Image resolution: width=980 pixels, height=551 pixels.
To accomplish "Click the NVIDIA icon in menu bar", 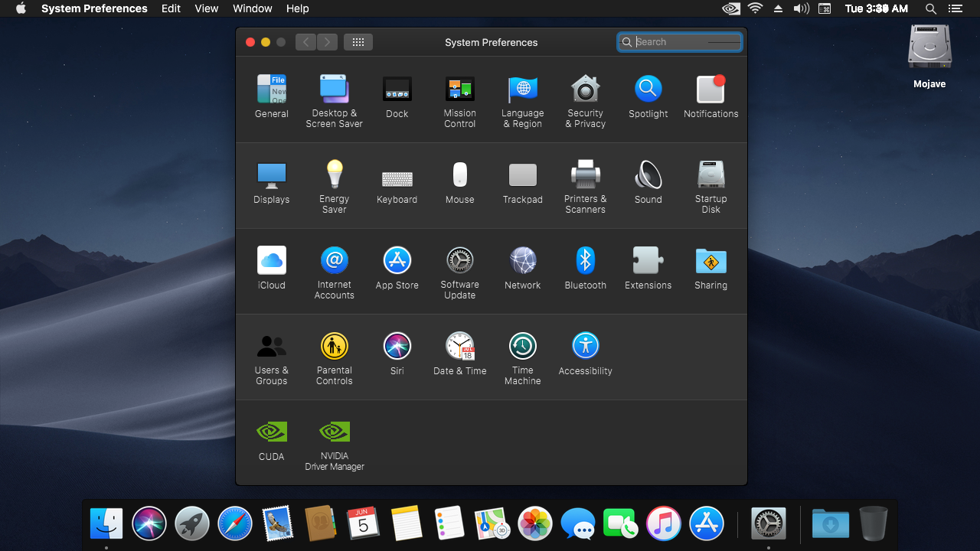I will pyautogui.click(x=731, y=8).
